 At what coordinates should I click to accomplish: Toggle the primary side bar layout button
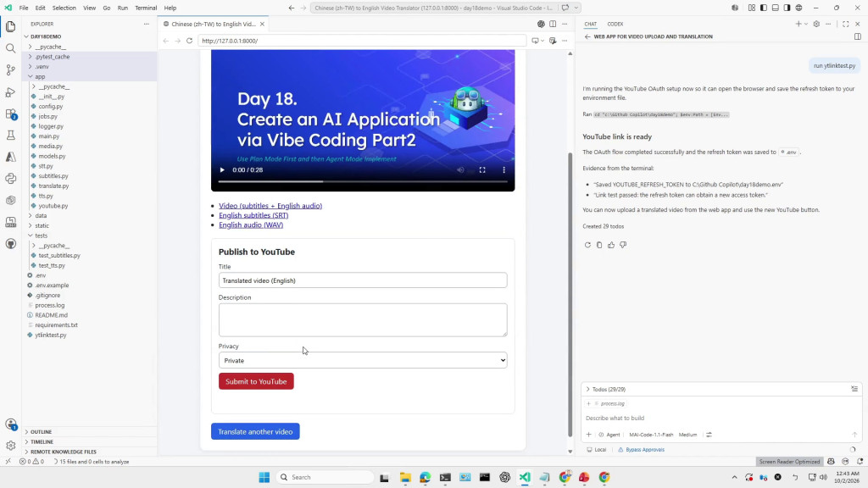click(764, 8)
